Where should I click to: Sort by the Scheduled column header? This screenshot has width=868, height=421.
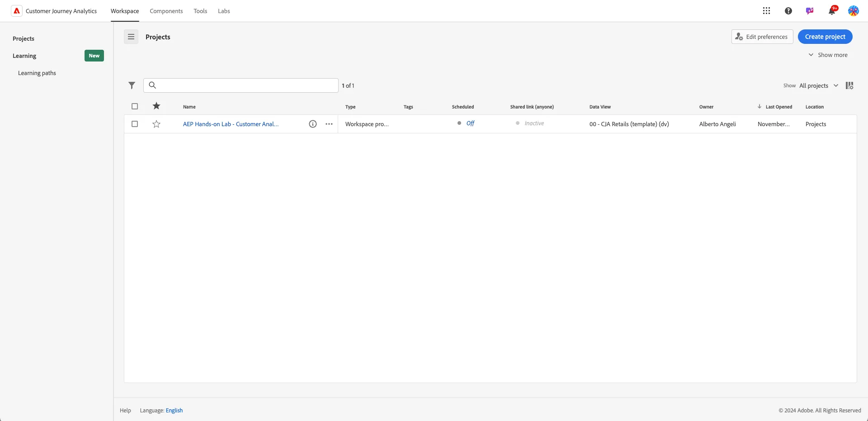click(463, 107)
